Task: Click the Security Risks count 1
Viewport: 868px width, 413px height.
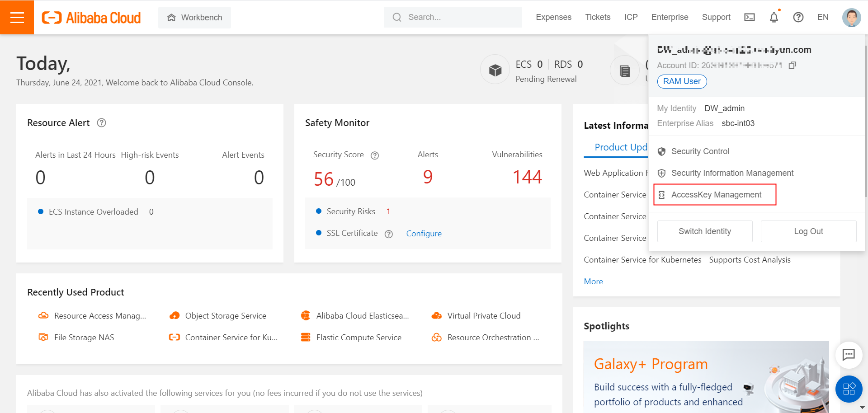Action: pyautogui.click(x=388, y=211)
